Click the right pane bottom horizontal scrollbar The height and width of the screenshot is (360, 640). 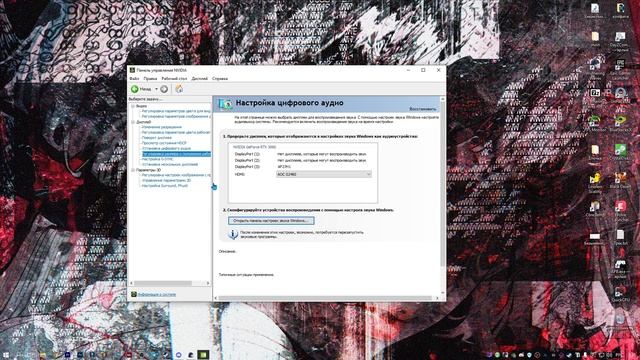pos(327,298)
